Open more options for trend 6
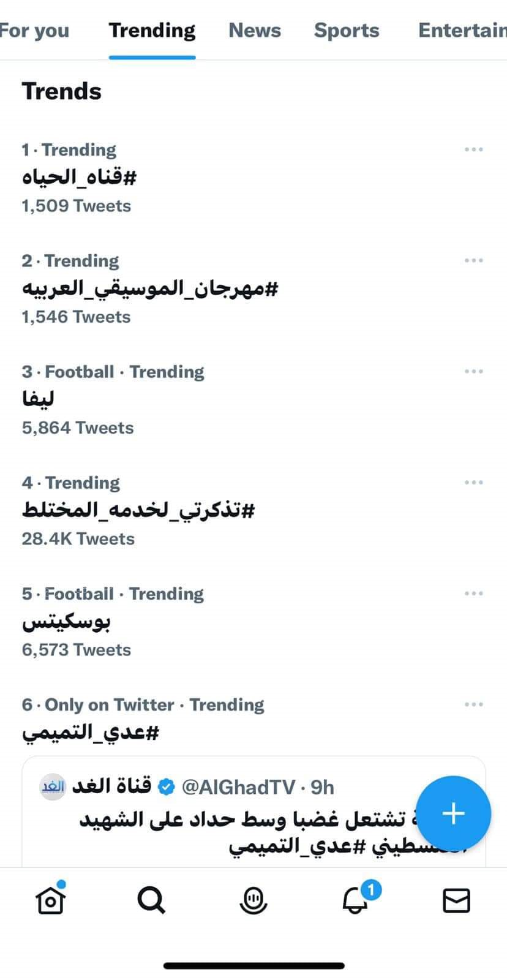The height and width of the screenshot is (980, 507). 473,704
